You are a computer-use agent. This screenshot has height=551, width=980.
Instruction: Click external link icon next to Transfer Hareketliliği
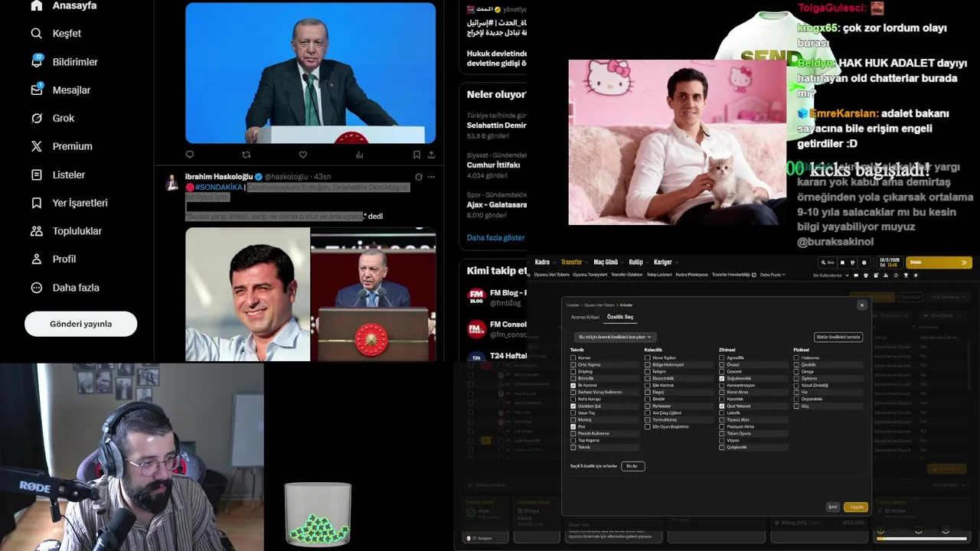[x=754, y=275]
